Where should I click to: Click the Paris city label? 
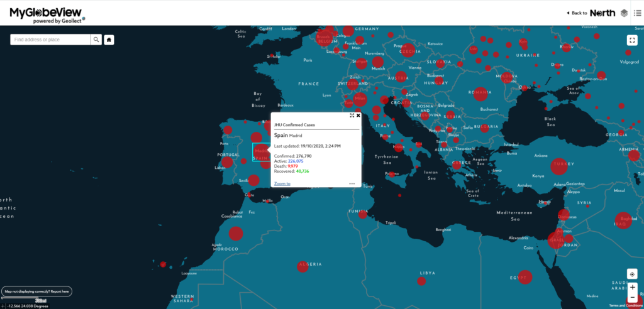(308, 60)
